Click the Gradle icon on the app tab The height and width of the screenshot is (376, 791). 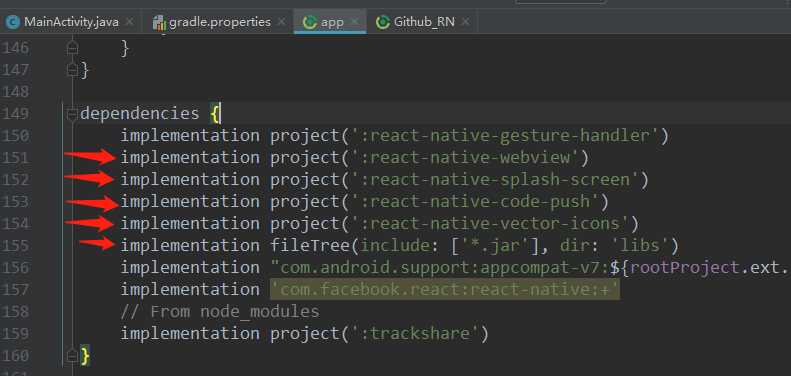tap(309, 23)
